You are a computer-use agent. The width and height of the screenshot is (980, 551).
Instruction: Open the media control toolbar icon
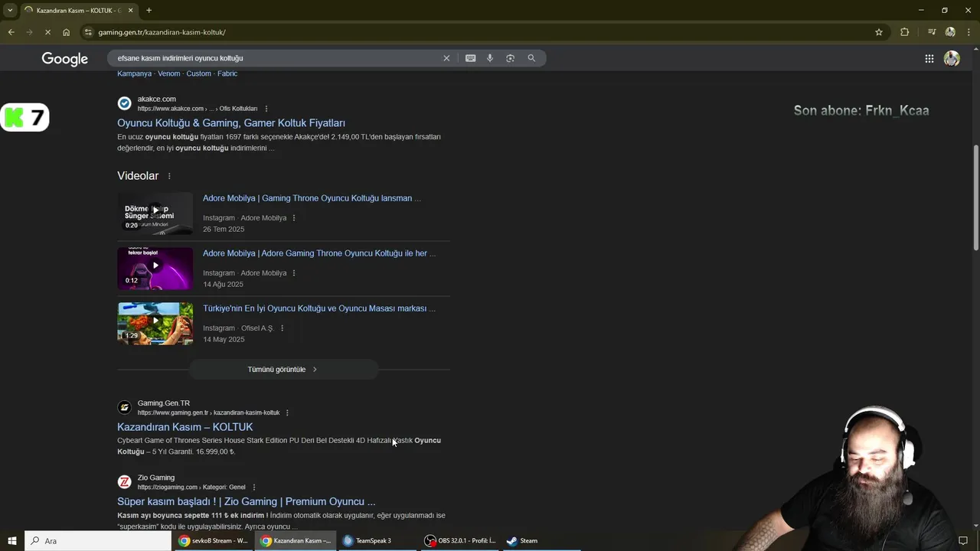click(x=931, y=32)
